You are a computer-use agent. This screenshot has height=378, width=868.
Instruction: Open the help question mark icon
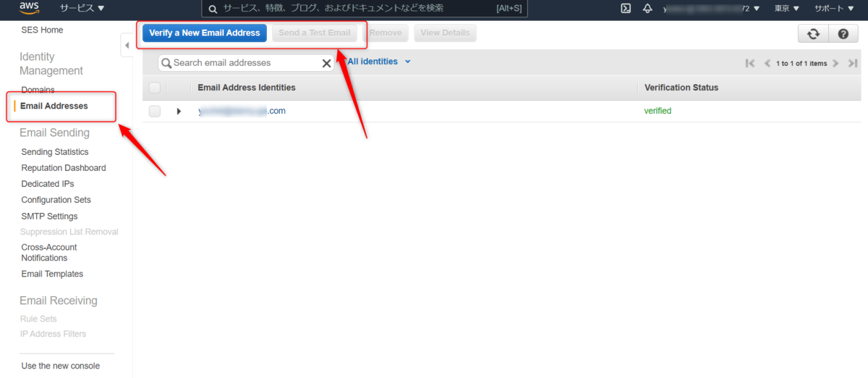click(x=843, y=33)
